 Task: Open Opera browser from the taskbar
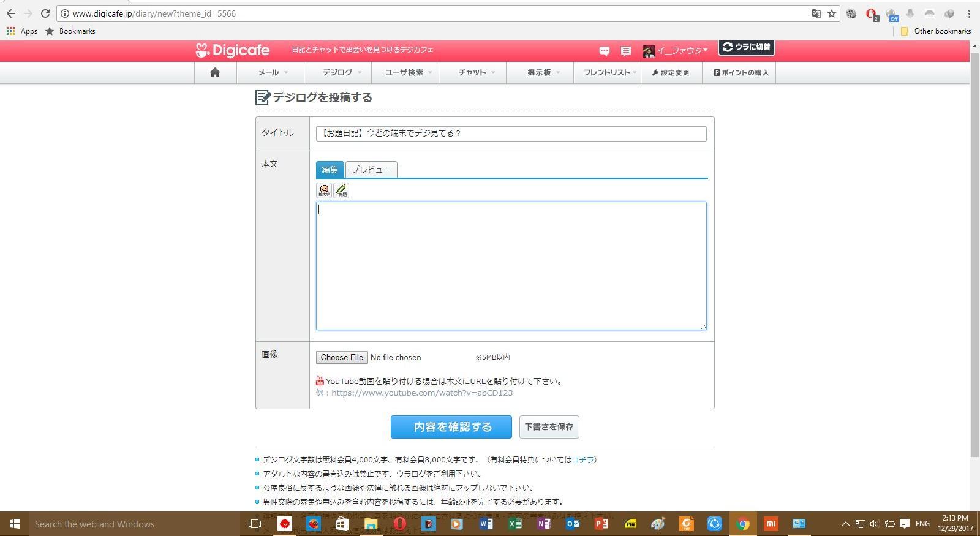[399, 524]
